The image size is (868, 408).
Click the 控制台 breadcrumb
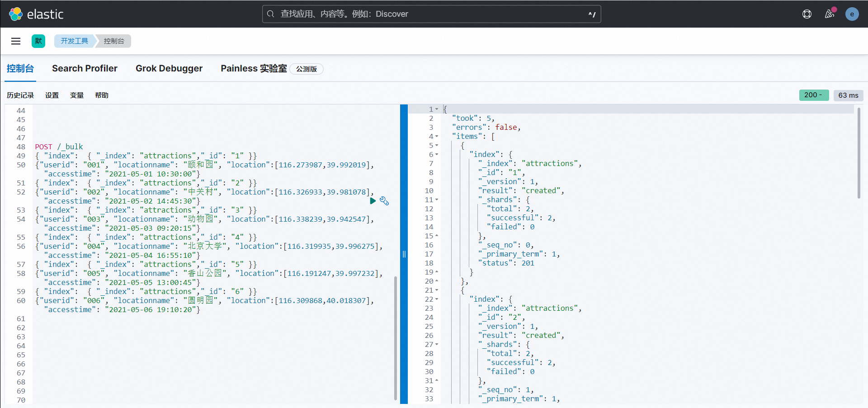[x=114, y=41]
